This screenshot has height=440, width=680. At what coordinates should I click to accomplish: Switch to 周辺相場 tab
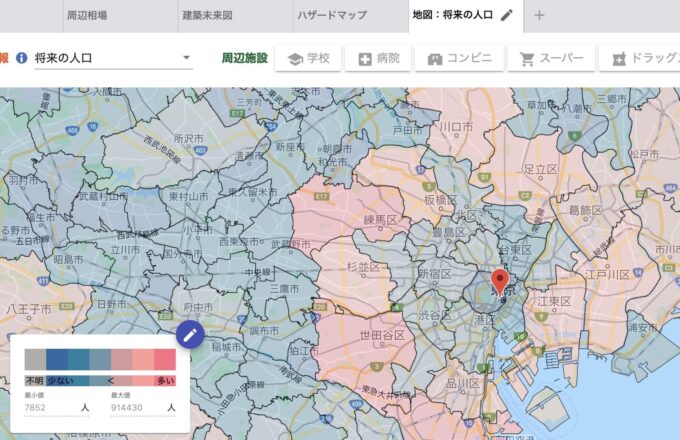pyautogui.click(x=86, y=15)
